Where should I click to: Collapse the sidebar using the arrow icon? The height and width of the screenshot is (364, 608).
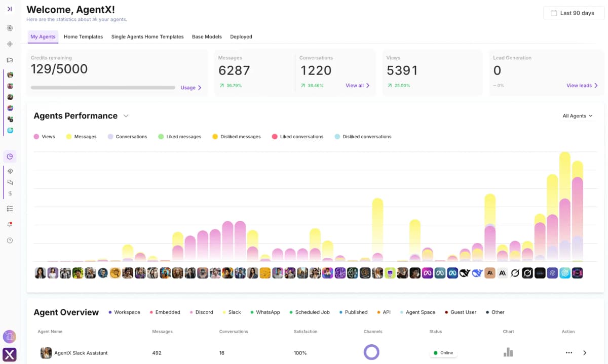point(10,8)
